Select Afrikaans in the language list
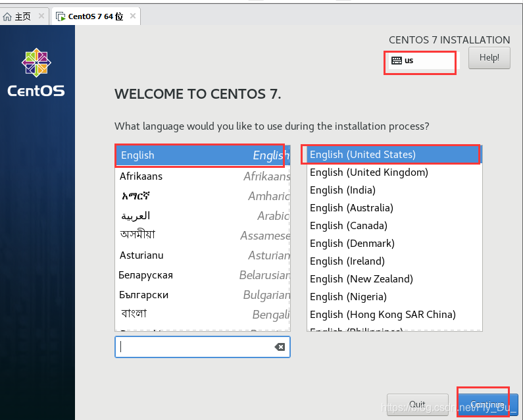 pyautogui.click(x=203, y=176)
